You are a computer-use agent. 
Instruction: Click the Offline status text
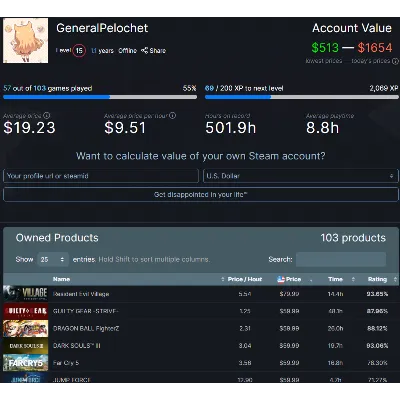pos(127,51)
